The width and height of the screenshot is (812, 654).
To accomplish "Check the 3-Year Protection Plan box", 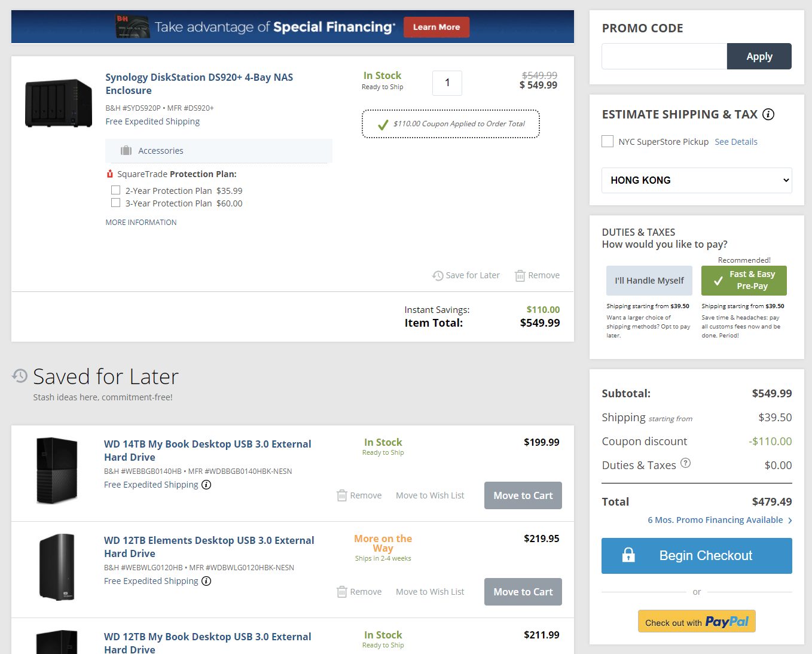I will click(x=116, y=203).
